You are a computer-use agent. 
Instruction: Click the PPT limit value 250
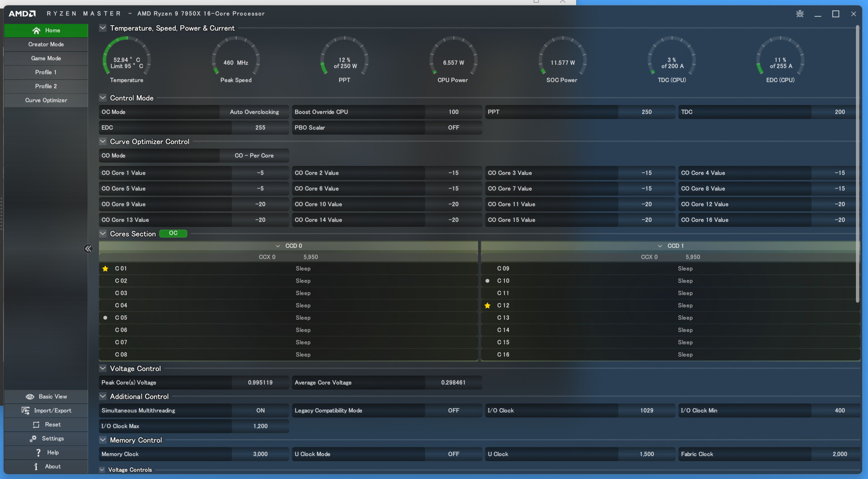646,112
